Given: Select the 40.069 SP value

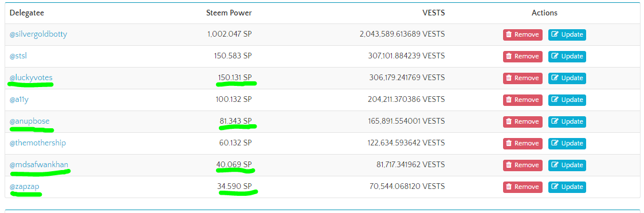Looking at the screenshot, I should [234, 164].
